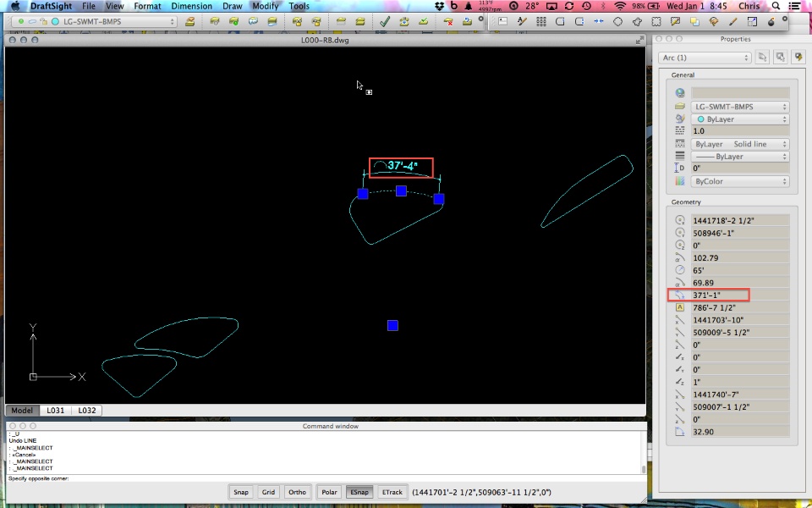Open the Layers Manager icon in toolbar
Viewport: 812px width, 508px height.
click(189, 22)
